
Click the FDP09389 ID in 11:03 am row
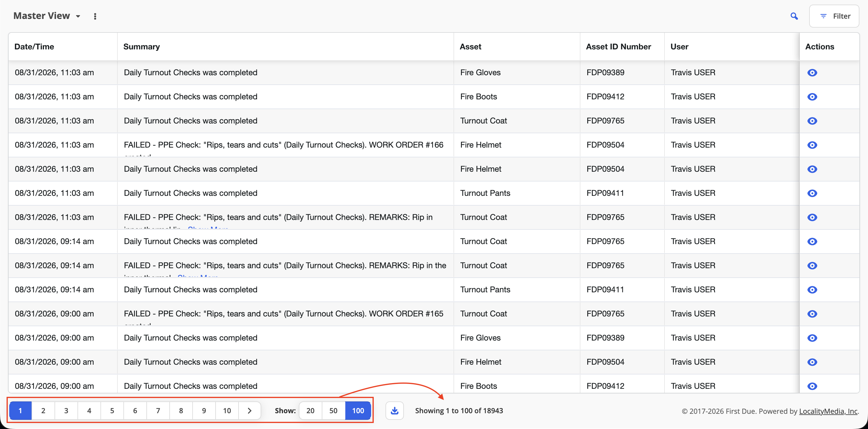[605, 72]
